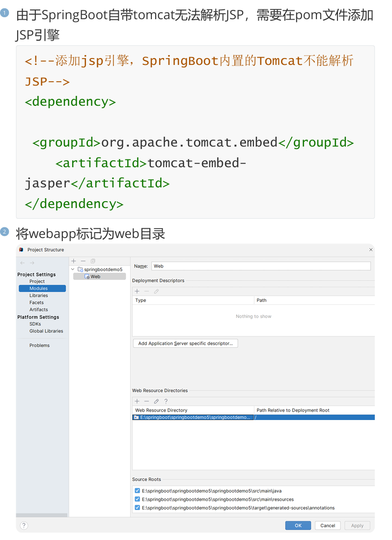Select the springbootdemo5 module tree item
392x540 pixels.
[100, 270]
